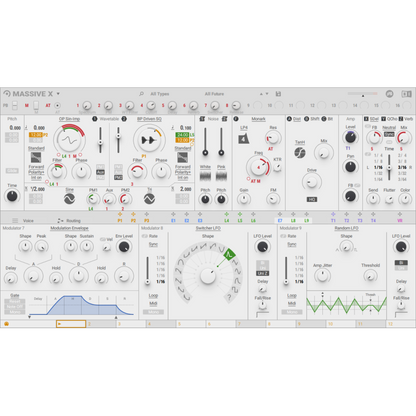This screenshot has width=416, height=416.
Task: Click the second Noise source icon right of Noise label
Action: 224,119
